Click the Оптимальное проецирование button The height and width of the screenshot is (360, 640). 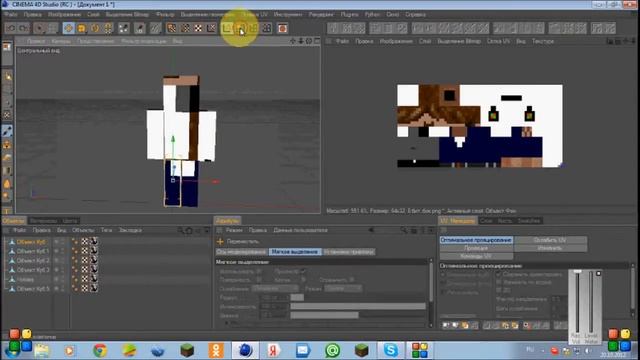476,240
